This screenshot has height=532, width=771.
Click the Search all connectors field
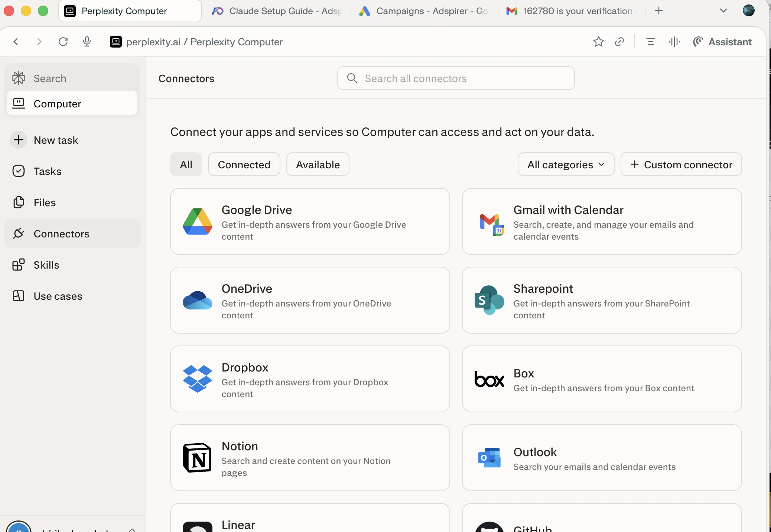(x=456, y=78)
